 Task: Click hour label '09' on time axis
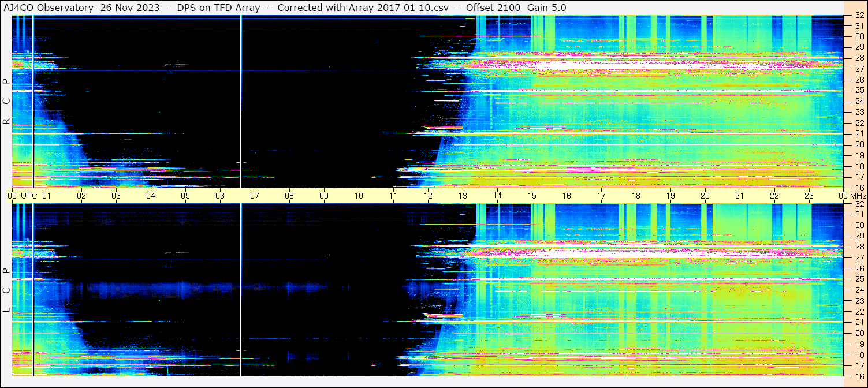tap(324, 196)
